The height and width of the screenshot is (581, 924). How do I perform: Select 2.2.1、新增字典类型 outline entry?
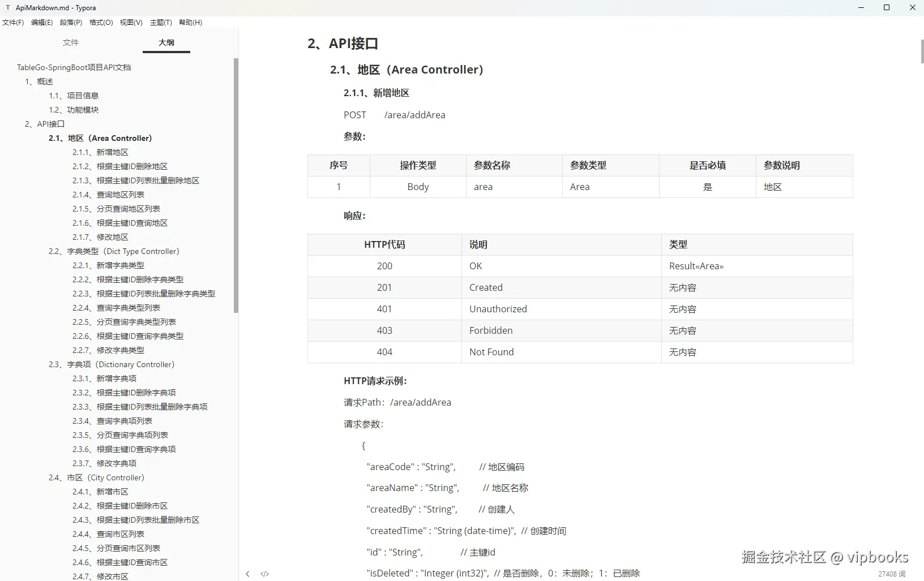(108, 265)
